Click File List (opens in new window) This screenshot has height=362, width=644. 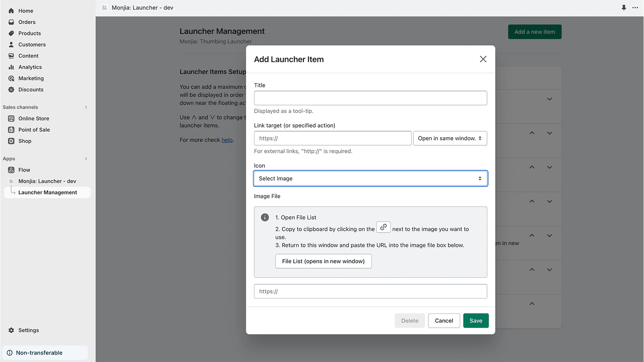[x=323, y=261]
